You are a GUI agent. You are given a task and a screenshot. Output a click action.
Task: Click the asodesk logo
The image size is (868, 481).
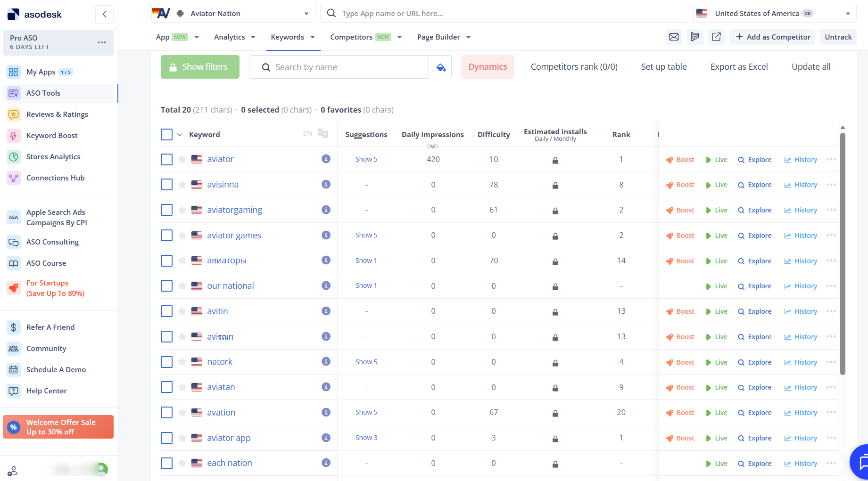[35, 15]
